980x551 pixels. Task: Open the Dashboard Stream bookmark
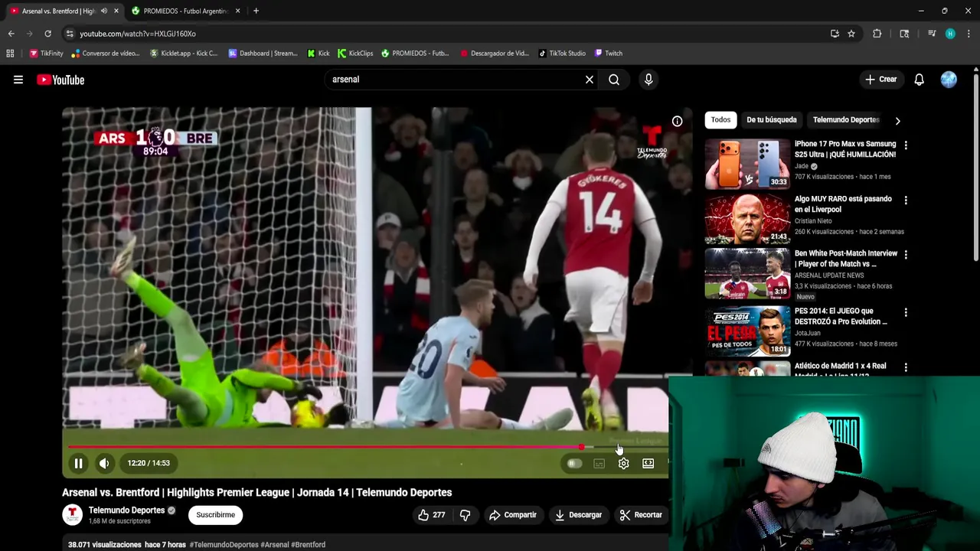coord(263,54)
